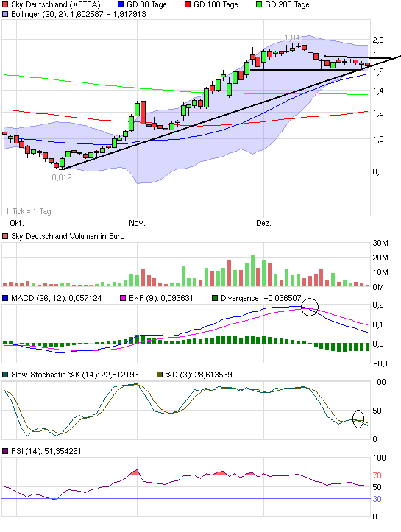401x532 pixels.
Task: Click the red GD 100 Tage legend swatch
Action: [188, 4]
